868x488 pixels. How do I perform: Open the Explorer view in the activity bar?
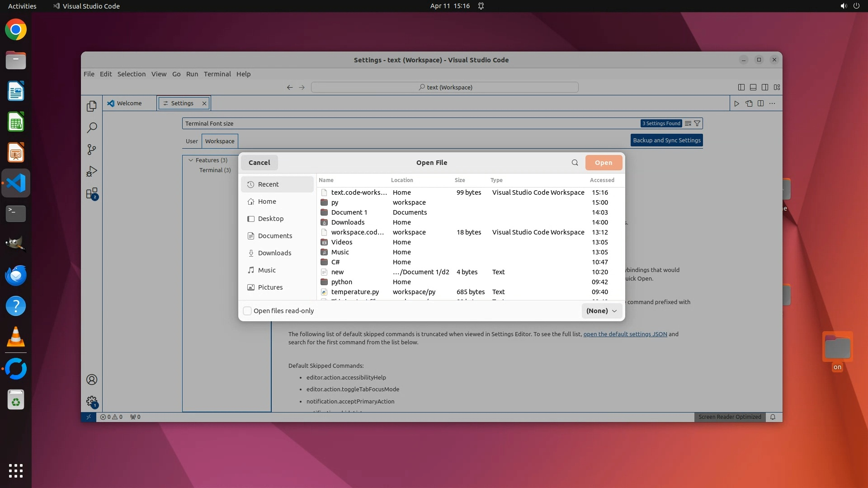click(92, 106)
